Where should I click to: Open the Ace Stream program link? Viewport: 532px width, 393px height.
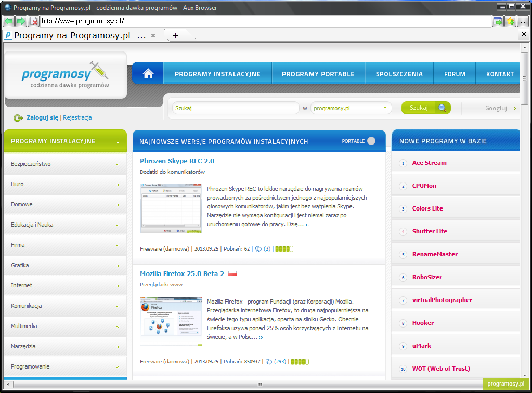pyautogui.click(x=429, y=163)
